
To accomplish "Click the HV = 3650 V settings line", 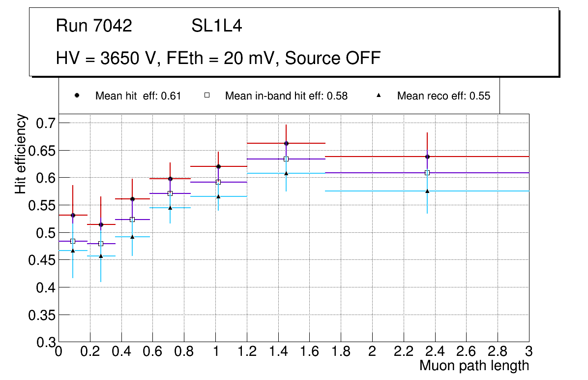I will [x=218, y=59].
